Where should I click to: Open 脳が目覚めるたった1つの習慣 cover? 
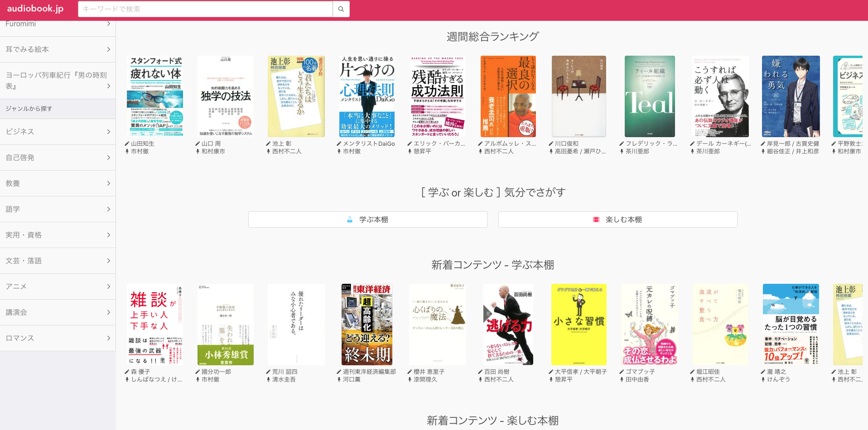791,325
